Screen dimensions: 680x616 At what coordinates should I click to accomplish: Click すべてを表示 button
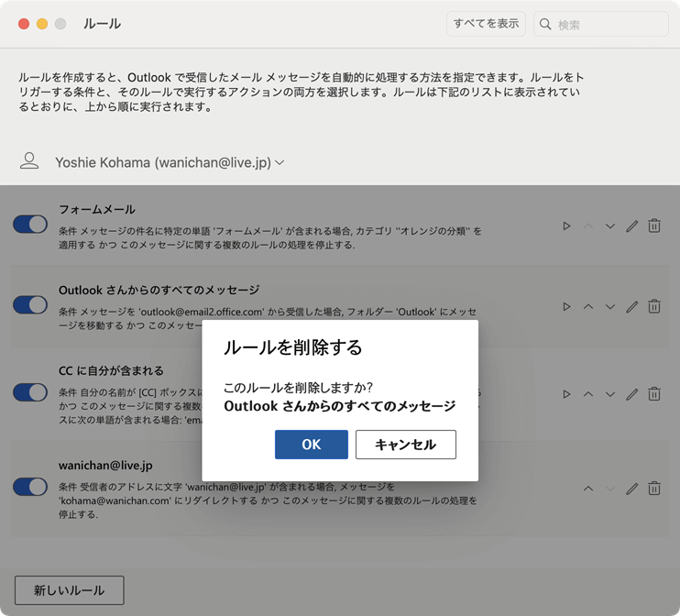[x=486, y=24]
